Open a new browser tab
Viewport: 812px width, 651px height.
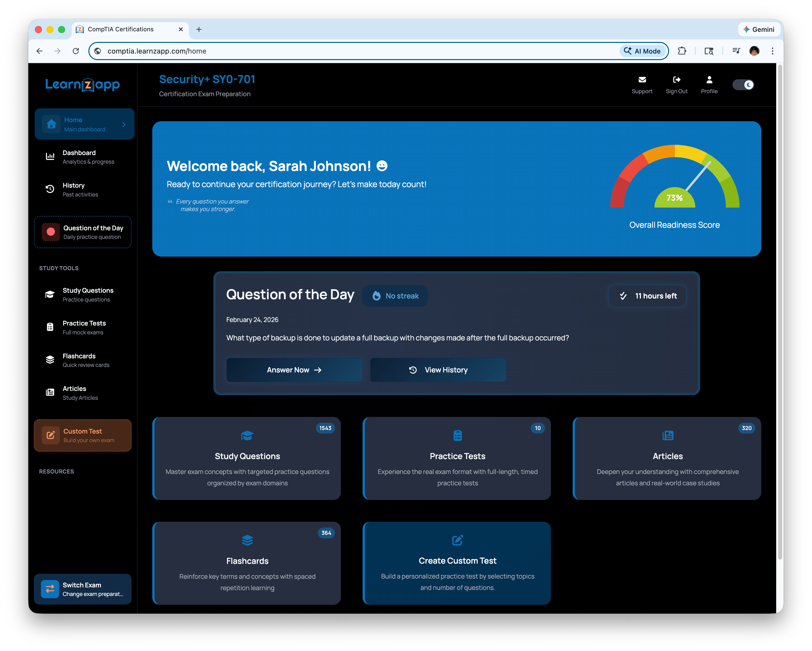coord(199,29)
